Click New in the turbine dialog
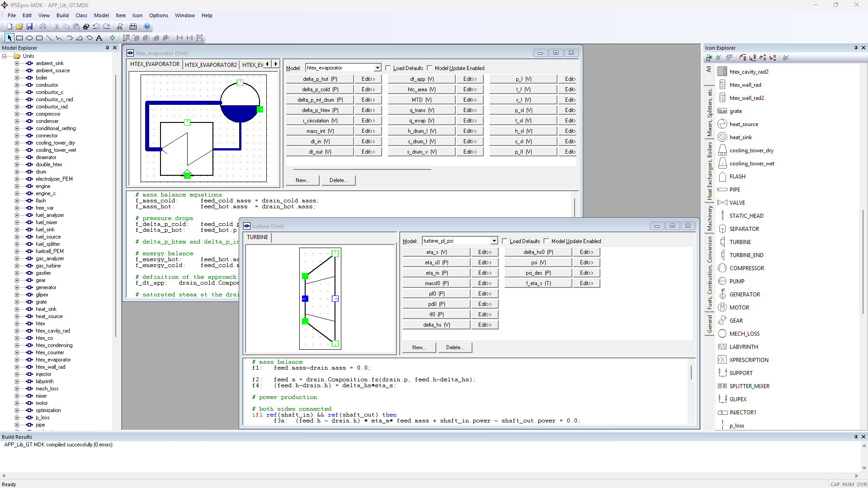The height and width of the screenshot is (488, 868). (419, 347)
